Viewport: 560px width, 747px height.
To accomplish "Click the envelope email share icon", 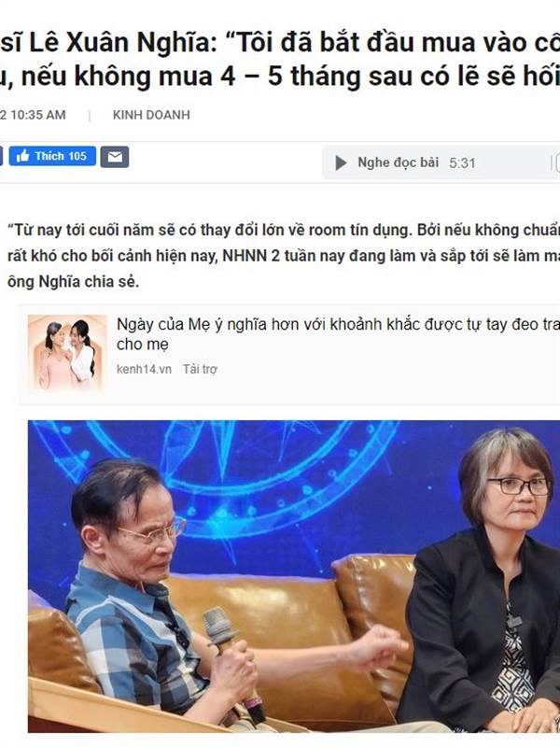I will click(x=115, y=156).
